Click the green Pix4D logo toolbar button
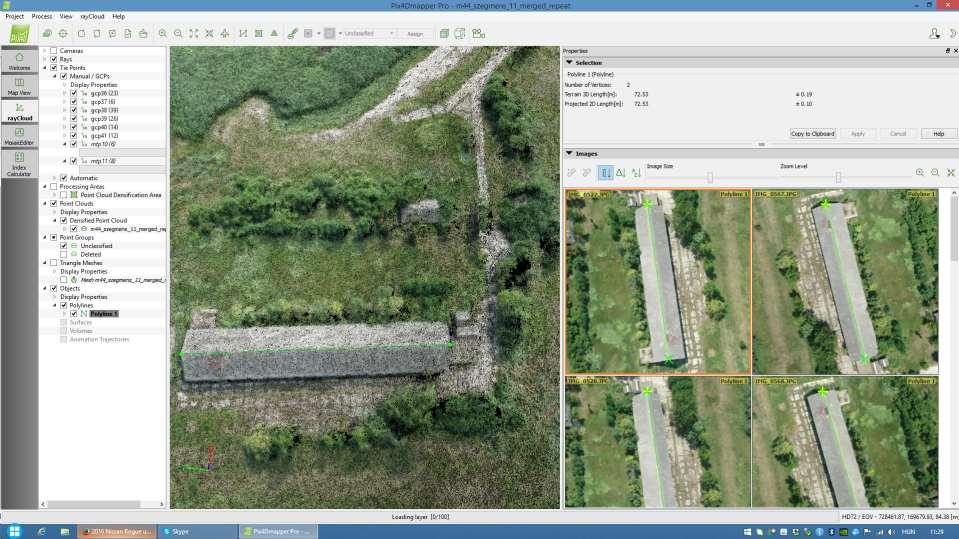This screenshot has width=959, height=539. (x=19, y=34)
